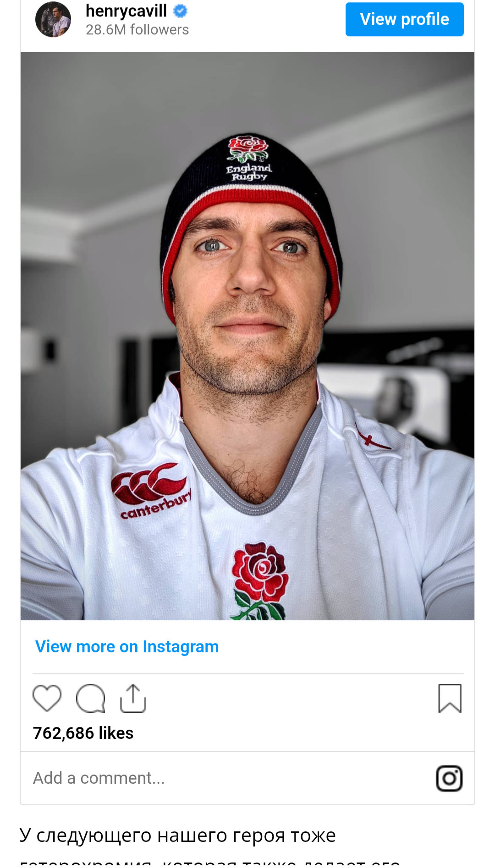Open the View more on Instagram link
The height and width of the screenshot is (868, 495).
pos(127,646)
